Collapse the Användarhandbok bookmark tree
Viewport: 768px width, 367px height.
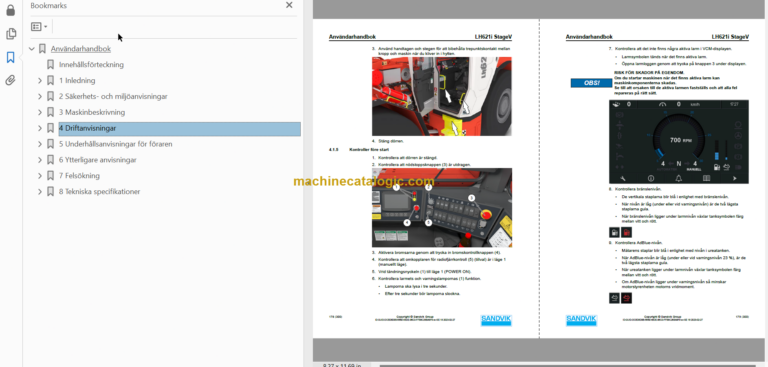[32, 49]
